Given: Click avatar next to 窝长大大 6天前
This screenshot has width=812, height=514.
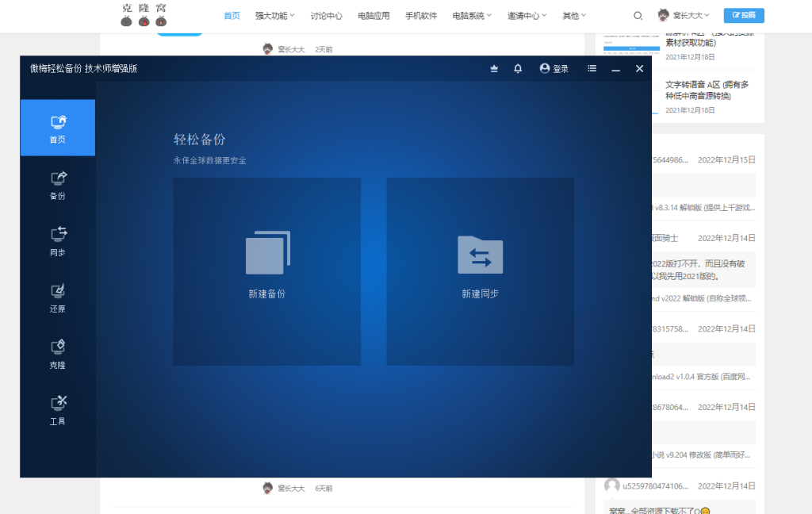Looking at the screenshot, I should 268,488.
